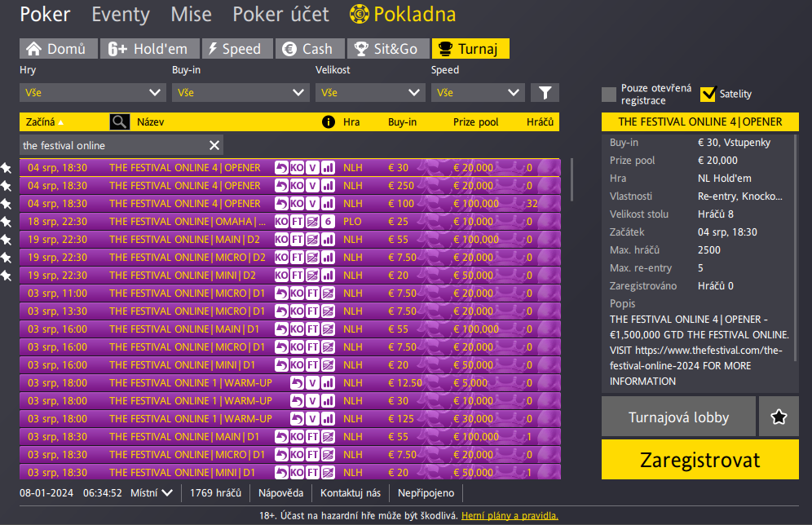The height and width of the screenshot is (525, 812).
Task: Select the 18:30 MINI|D1 tournament row
Action: [290, 473]
